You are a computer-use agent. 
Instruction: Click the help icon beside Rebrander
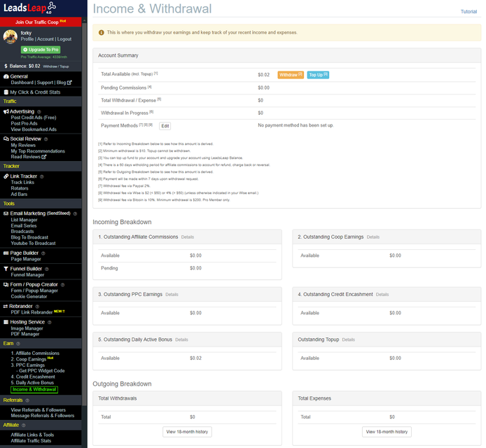tap(38, 306)
